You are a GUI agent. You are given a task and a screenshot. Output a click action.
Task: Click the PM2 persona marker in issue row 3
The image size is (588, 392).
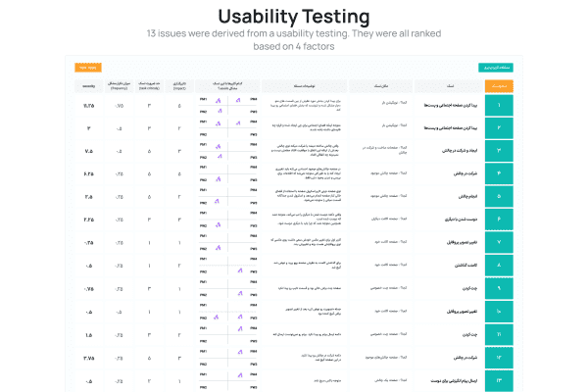(x=220, y=156)
